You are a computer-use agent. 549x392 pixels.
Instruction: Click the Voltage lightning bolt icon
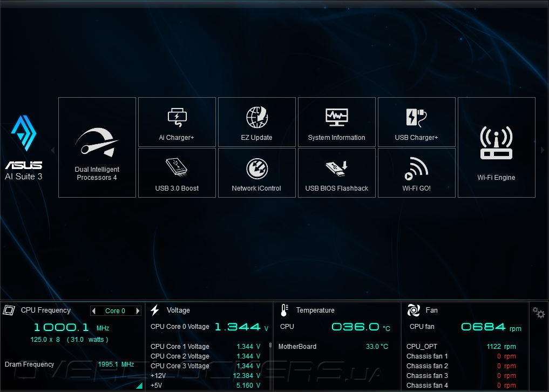(155, 310)
